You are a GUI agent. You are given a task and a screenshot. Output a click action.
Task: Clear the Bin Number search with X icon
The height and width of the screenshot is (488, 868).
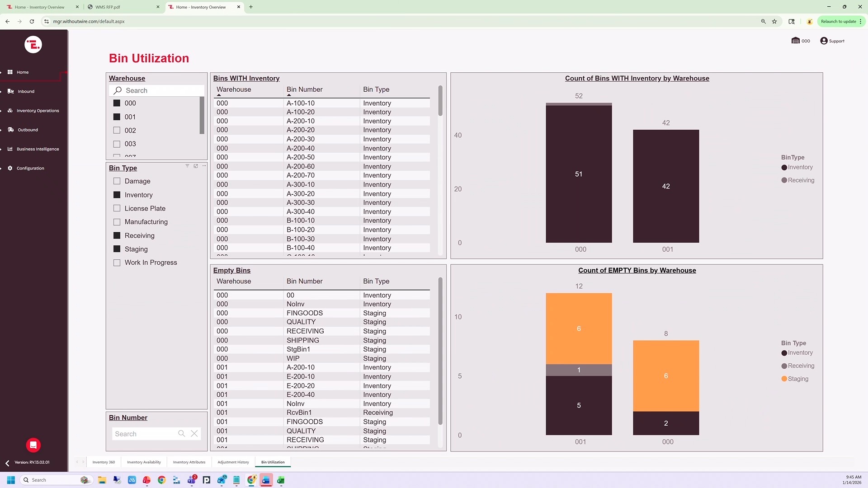coord(194,434)
